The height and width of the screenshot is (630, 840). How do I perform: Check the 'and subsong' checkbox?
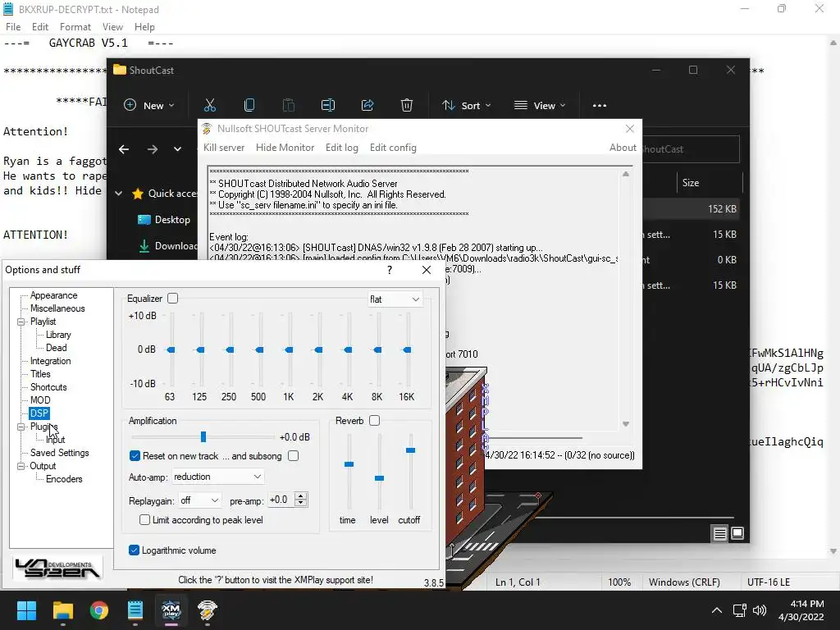pyautogui.click(x=293, y=456)
